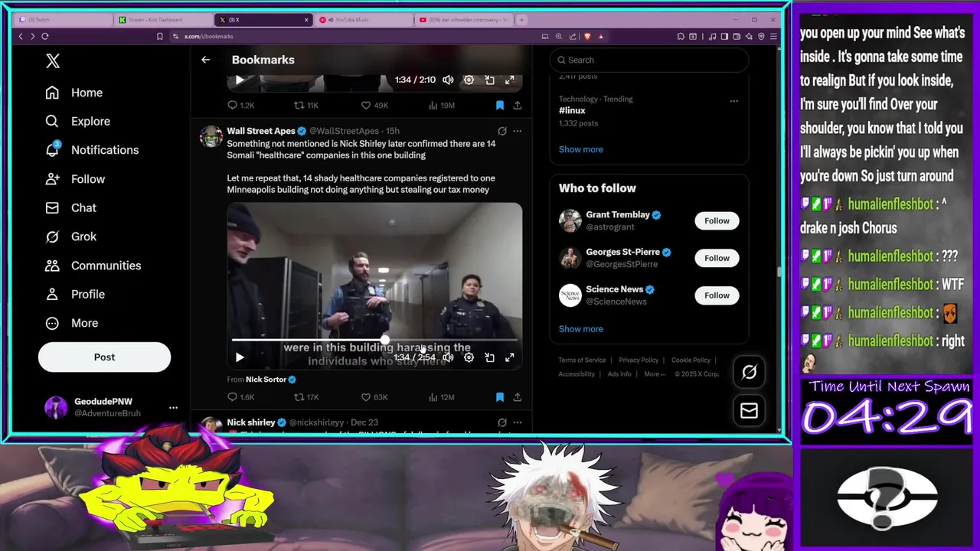Open the Follow page in sidebar
980x551 pixels.
coord(75,179)
